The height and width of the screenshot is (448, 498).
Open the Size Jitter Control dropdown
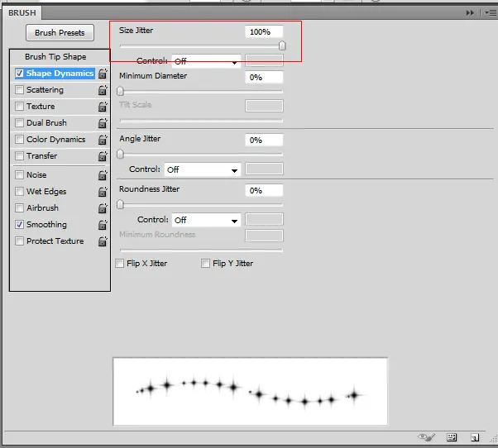point(206,61)
